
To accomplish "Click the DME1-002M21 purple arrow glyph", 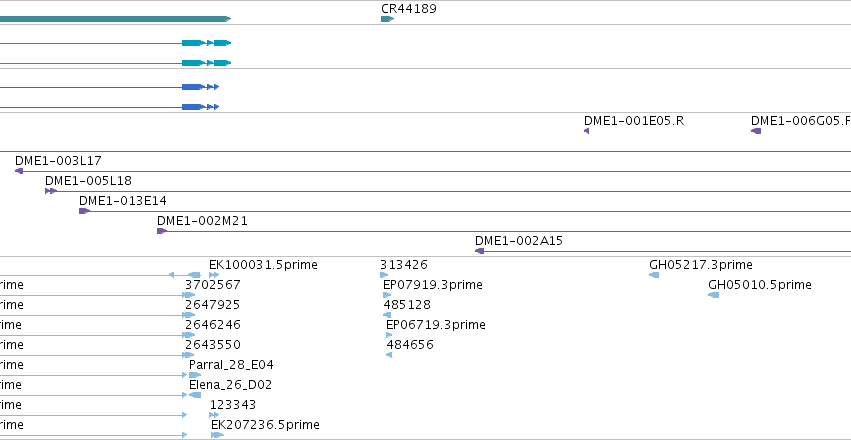I will [x=162, y=231].
